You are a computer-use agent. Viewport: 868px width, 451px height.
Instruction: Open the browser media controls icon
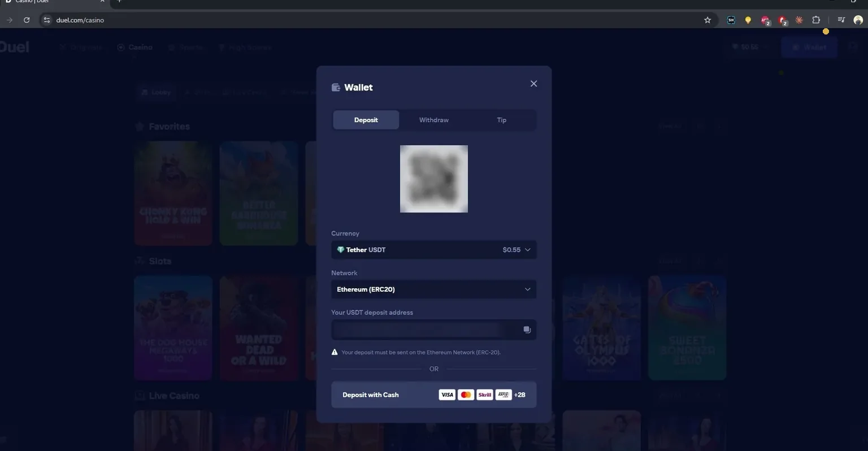841,20
